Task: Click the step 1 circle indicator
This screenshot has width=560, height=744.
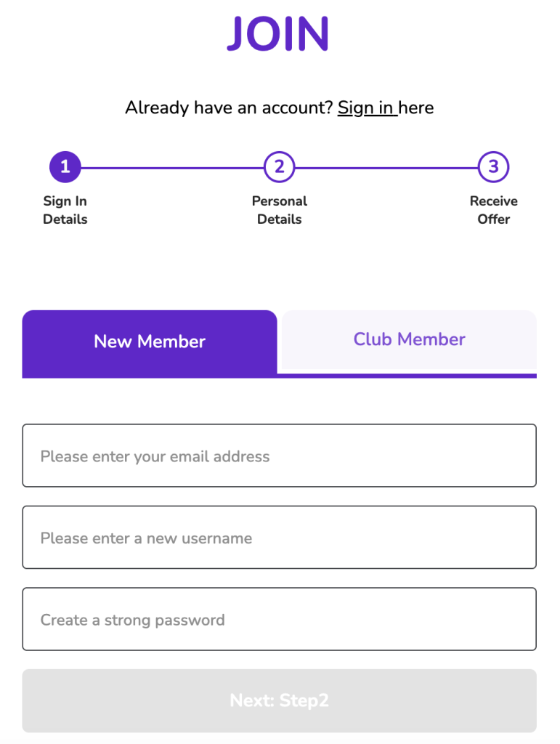Action: click(65, 167)
